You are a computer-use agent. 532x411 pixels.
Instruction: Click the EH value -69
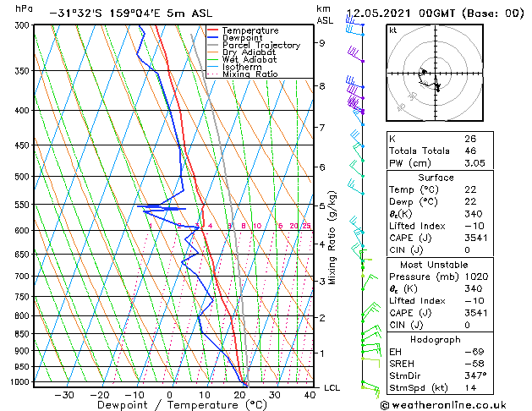pos(474,352)
